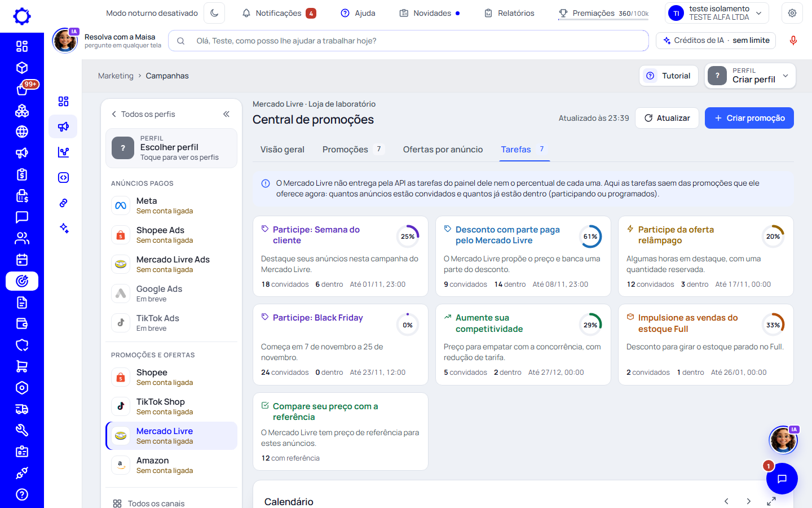Viewport: 812px width, 508px height.
Task: Open the floating chat bubble button
Action: (x=782, y=479)
